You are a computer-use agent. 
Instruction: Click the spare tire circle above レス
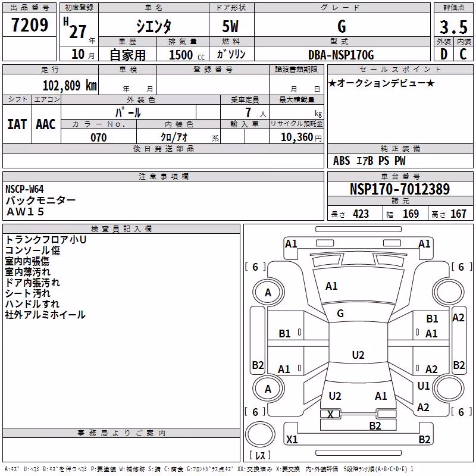click(260, 434)
